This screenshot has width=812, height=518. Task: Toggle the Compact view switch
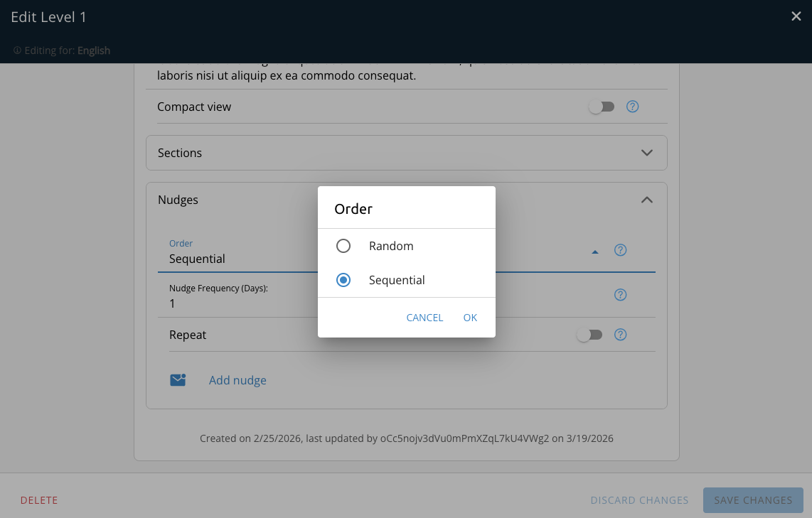(x=601, y=107)
